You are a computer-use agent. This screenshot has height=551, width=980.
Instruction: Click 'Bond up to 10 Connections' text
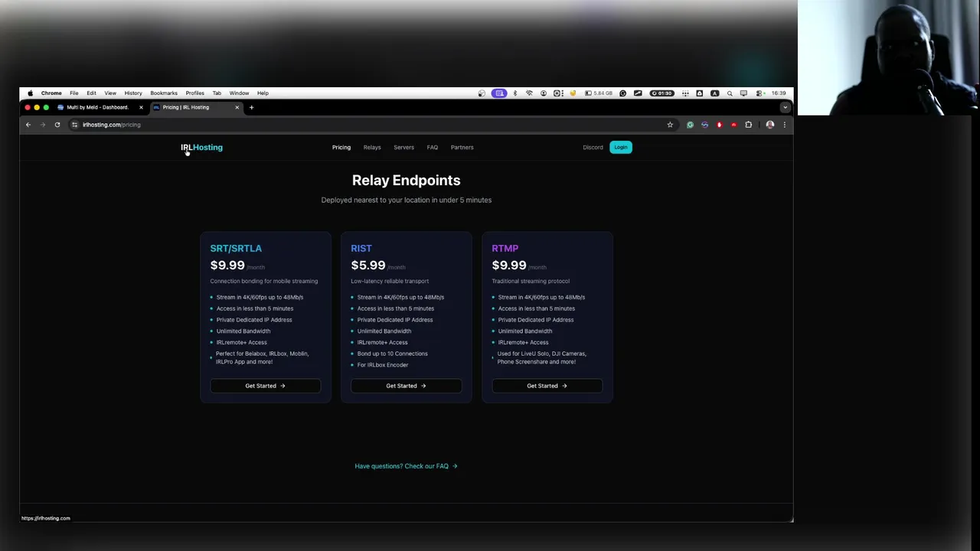pyautogui.click(x=393, y=354)
